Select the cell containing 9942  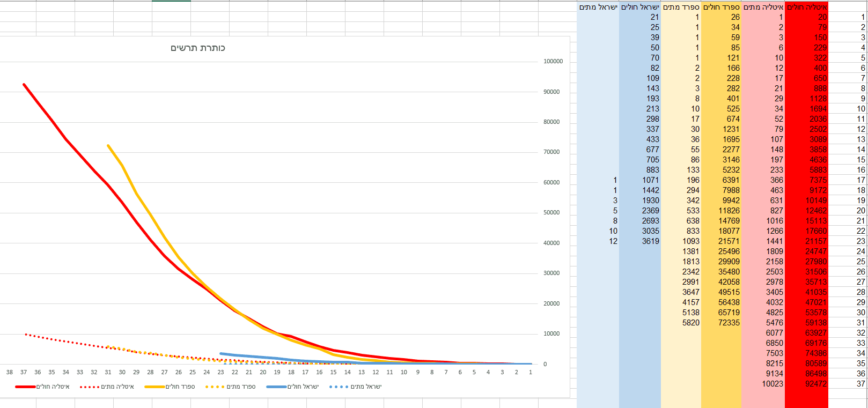click(x=721, y=201)
